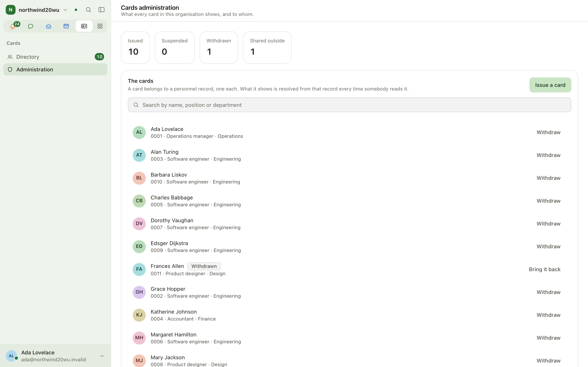Click the Issue a card button
The image size is (588, 367).
point(550,85)
